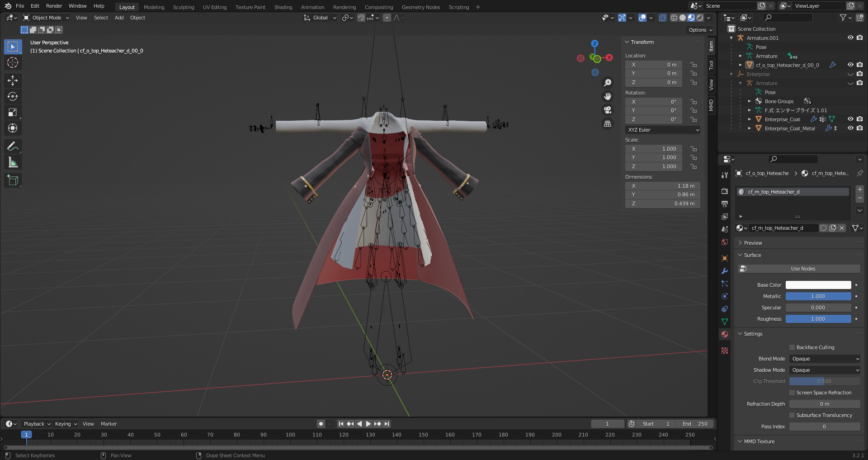Open the Object Mode dropdown
The width and height of the screenshot is (868, 460).
pyautogui.click(x=46, y=18)
